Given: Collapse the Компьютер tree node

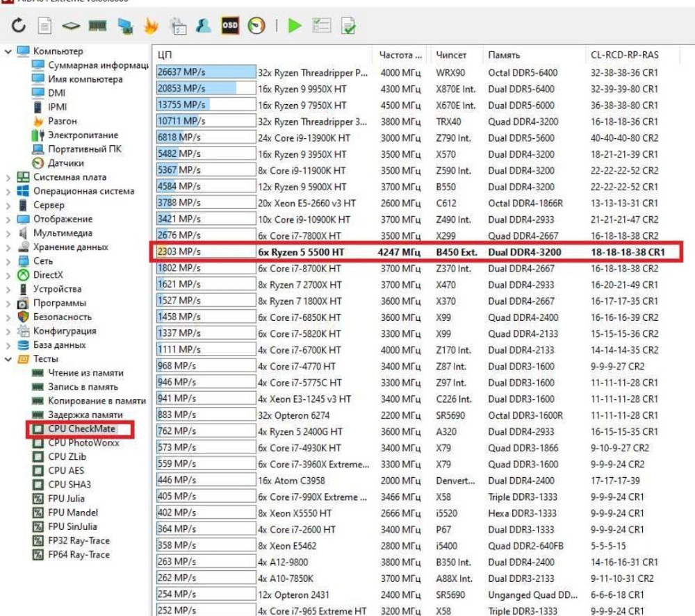Looking at the screenshot, I should pyautogui.click(x=8, y=51).
